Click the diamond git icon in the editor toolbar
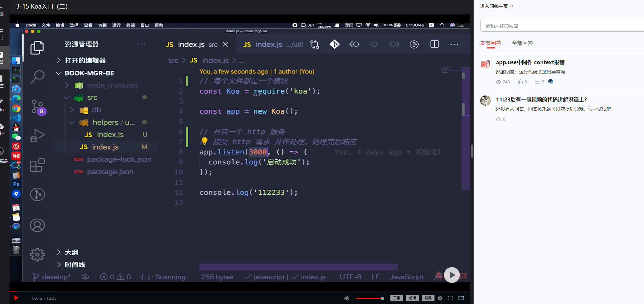 click(334, 44)
